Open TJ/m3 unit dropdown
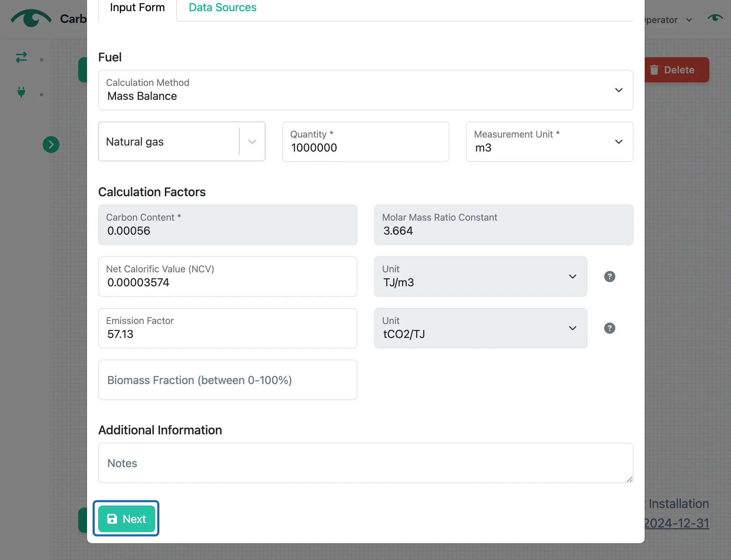 (x=480, y=277)
